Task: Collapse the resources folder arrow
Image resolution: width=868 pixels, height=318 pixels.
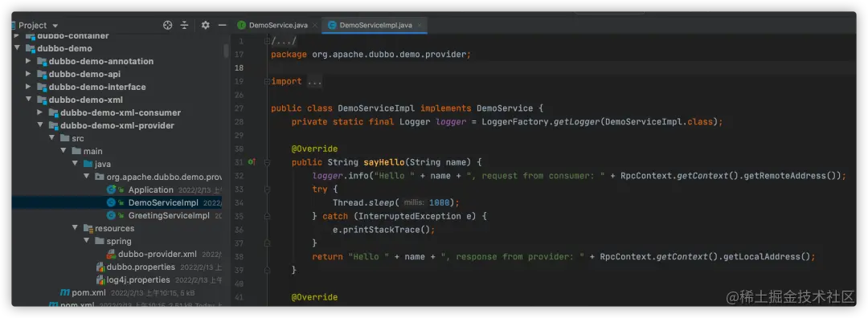Action: click(x=75, y=228)
